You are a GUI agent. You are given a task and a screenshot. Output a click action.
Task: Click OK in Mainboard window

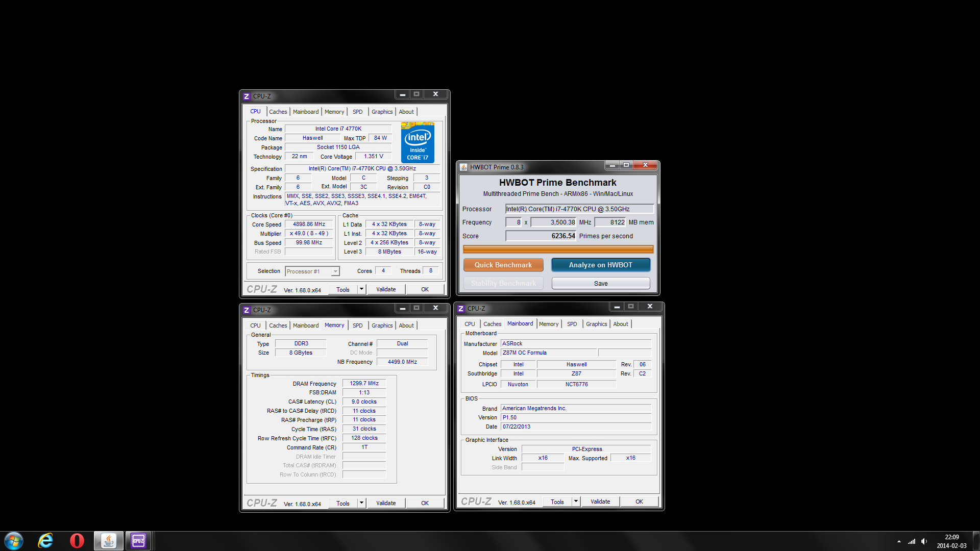tap(639, 502)
